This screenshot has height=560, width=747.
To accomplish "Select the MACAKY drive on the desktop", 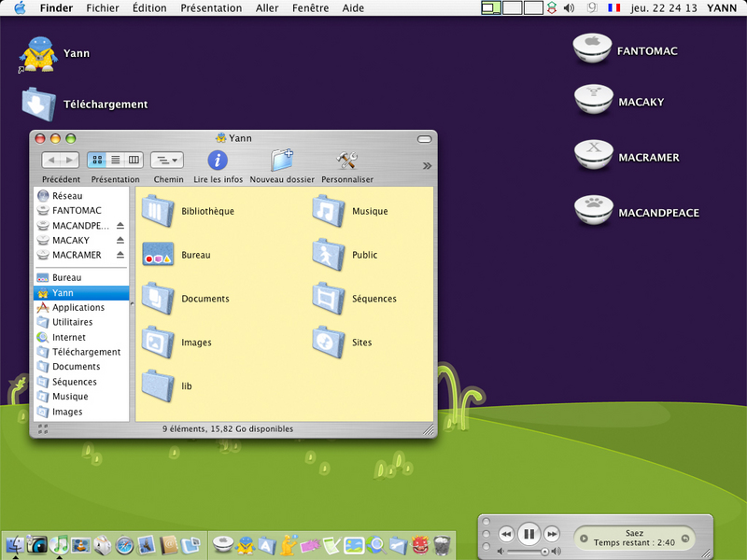I will tap(593, 100).
